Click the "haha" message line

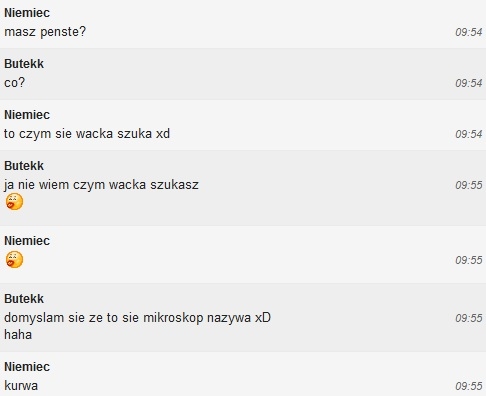tap(18, 335)
